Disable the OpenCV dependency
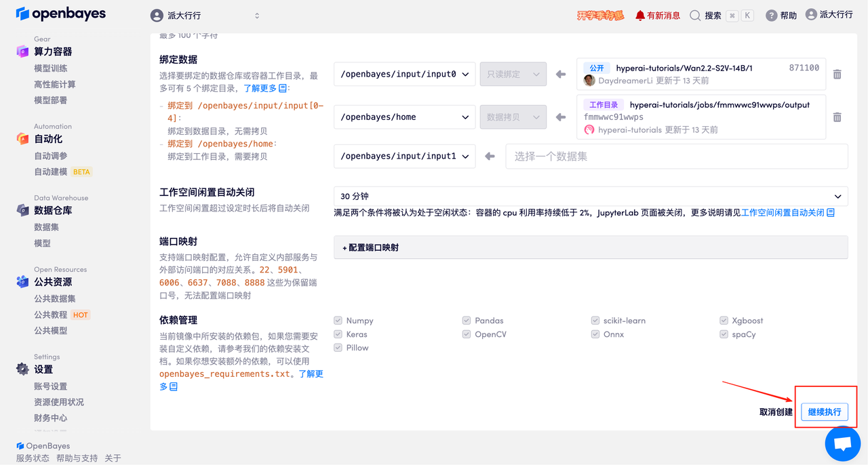This screenshot has width=868, height=465. pos(466,333)
